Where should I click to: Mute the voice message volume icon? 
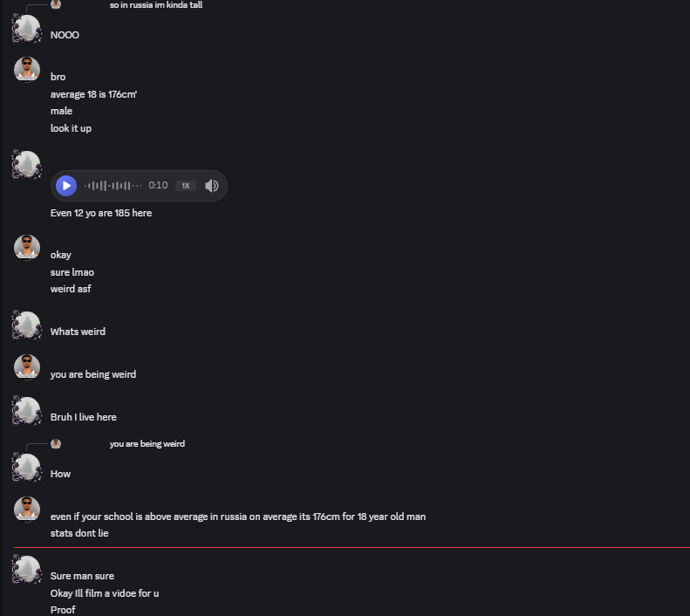click(x=212, y=186)
